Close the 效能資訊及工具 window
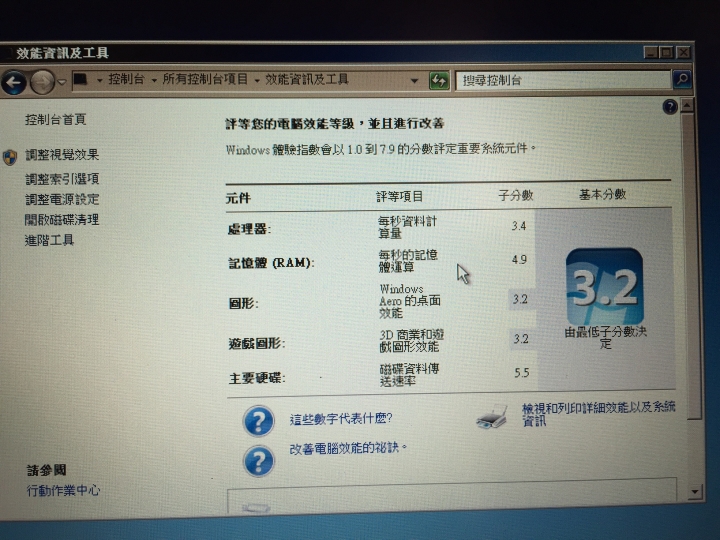The height and width of the screenshot is (540, 720). tap(683, 52)
